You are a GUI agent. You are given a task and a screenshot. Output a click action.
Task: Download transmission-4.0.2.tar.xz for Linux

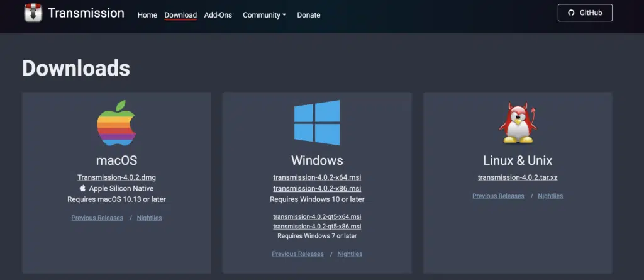(518, 177)
